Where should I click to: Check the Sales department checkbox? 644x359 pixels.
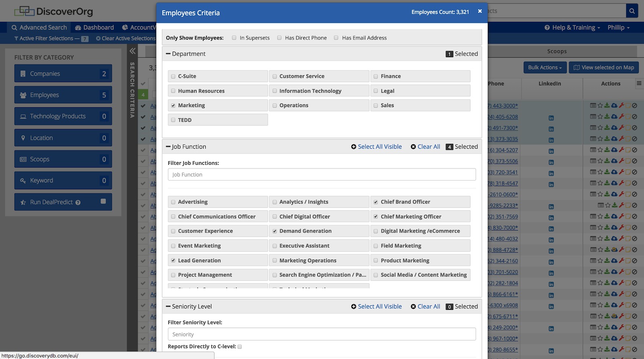(376, 106)
